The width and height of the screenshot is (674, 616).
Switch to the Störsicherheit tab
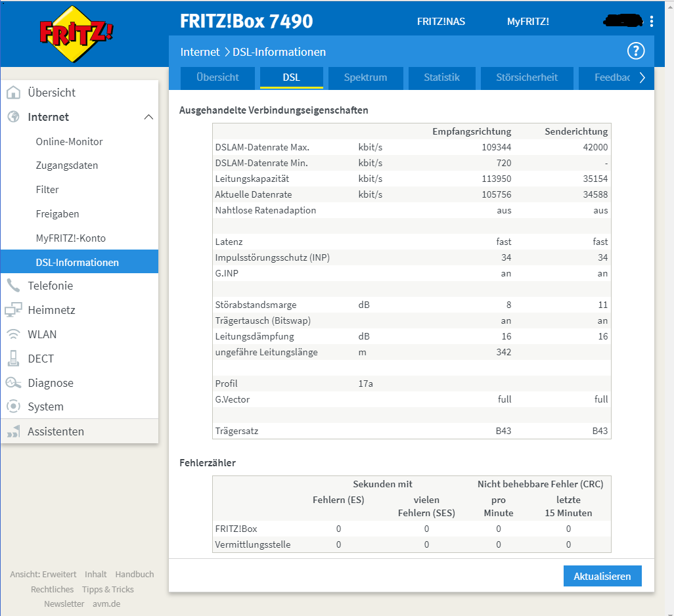(x=527, y=77)
